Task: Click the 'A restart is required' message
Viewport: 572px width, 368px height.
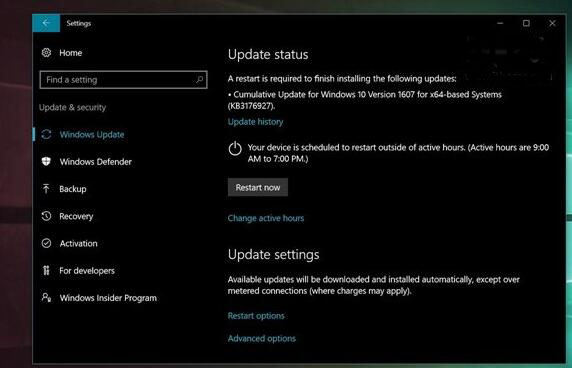Action: [x=342, y=79]
